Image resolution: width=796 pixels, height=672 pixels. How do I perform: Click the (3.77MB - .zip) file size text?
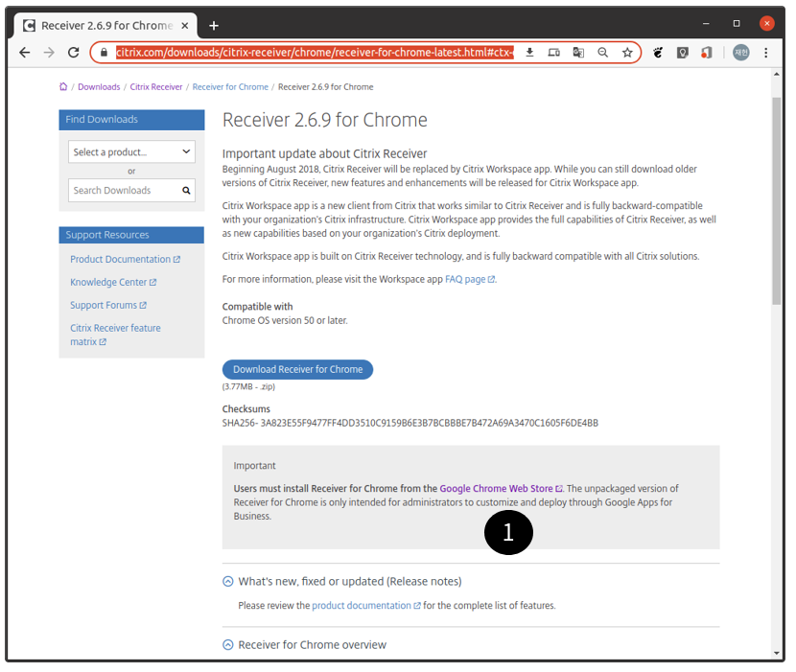248,386
